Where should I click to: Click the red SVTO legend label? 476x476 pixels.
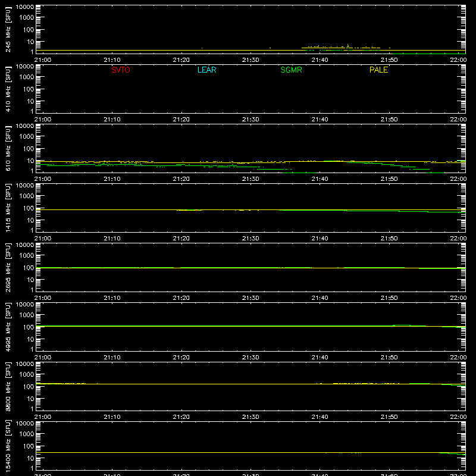click(x=121, y=70)
